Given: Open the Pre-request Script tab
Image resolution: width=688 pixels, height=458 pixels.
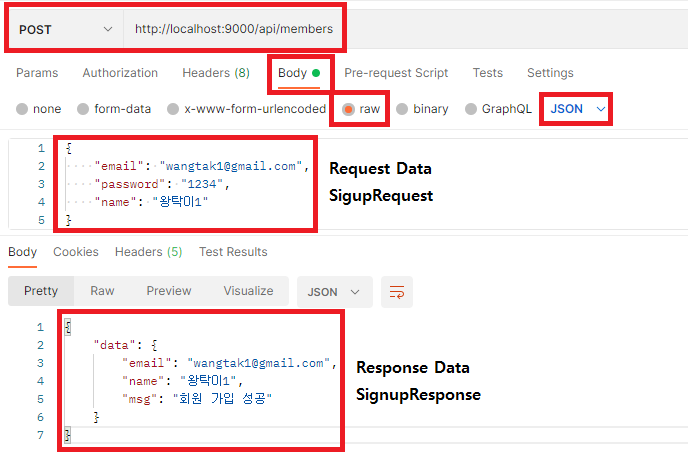Looking at the screenshot, I should (x=396, y=73).
